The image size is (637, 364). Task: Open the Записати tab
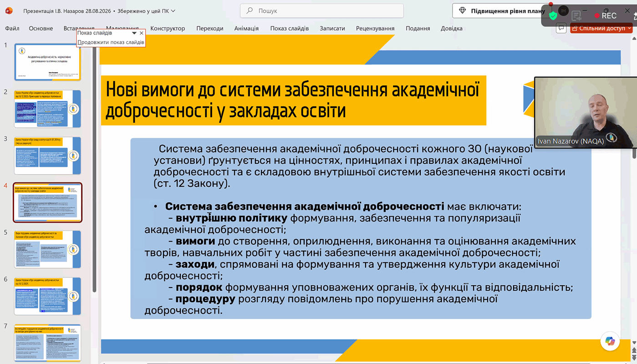[332, 28]
